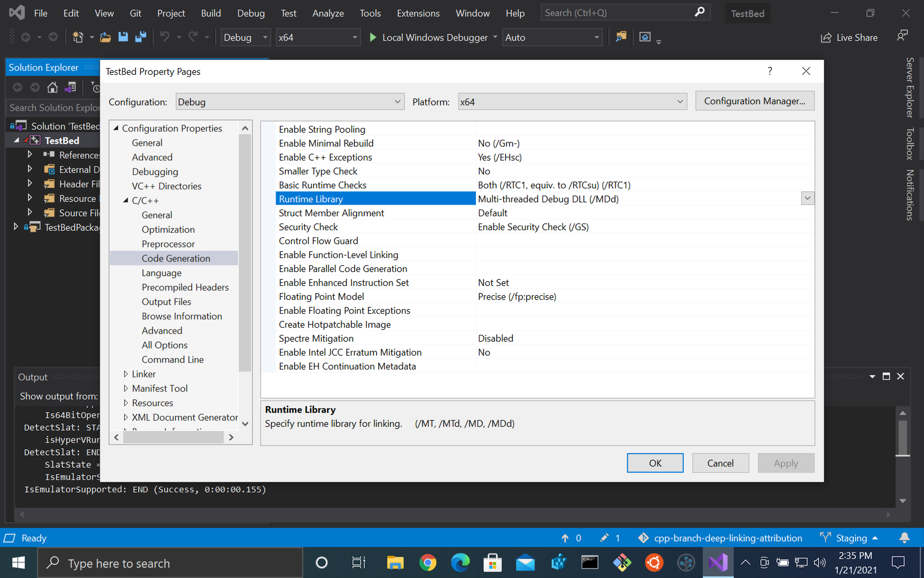Open Google Chrome from the taskbar
Image resolution: width=924 pixels, height=578 pixels.
point(427,563)
